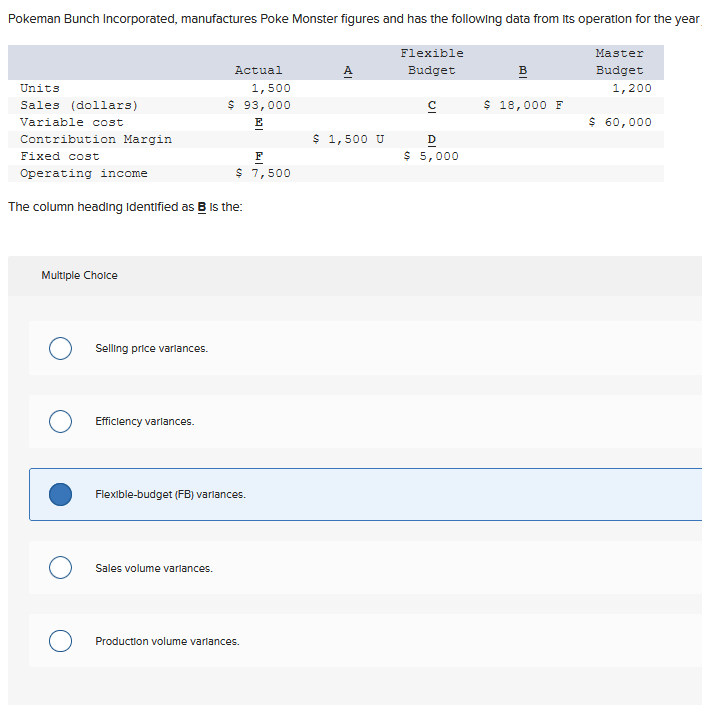Click the $ 60,000 master budget value

pos(620,122)
